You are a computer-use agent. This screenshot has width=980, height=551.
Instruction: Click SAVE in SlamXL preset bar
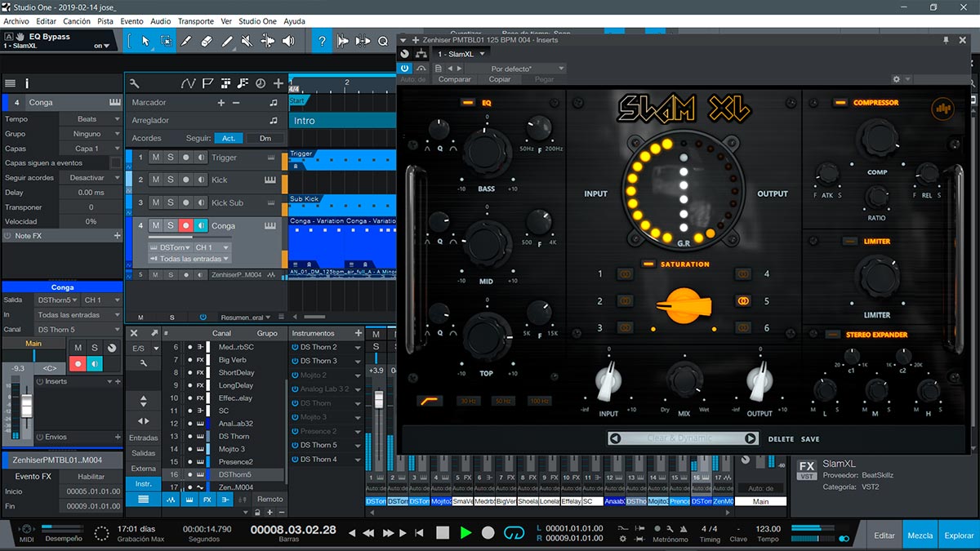point(809,439)
